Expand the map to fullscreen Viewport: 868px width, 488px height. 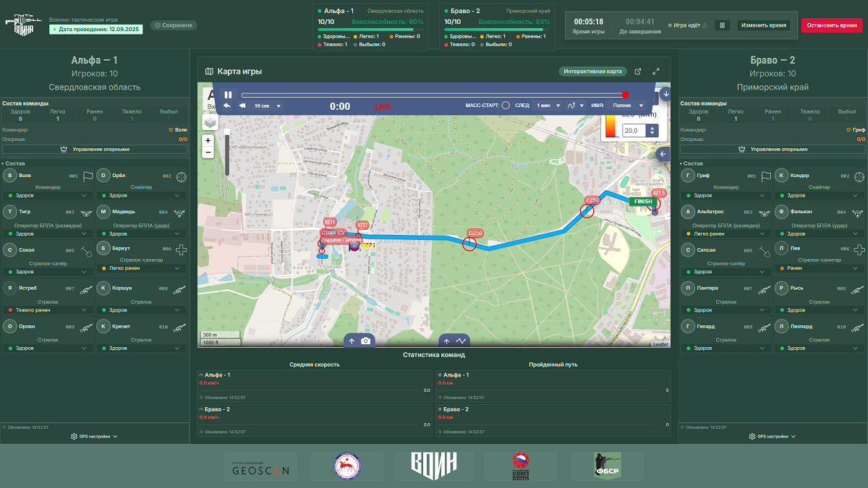click(x=656, y=72)
